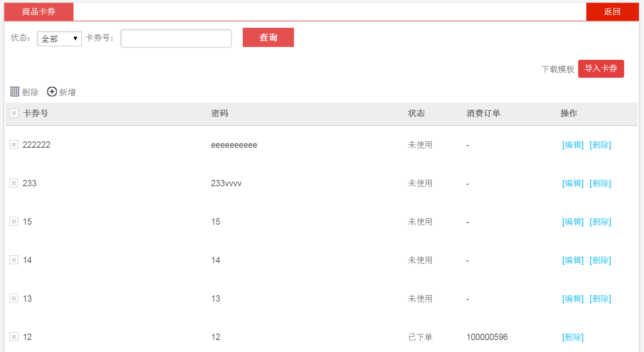The width and height of the screenshot is (644, 352).
Task: Click the 导入卡券 button
Action: 601,69
